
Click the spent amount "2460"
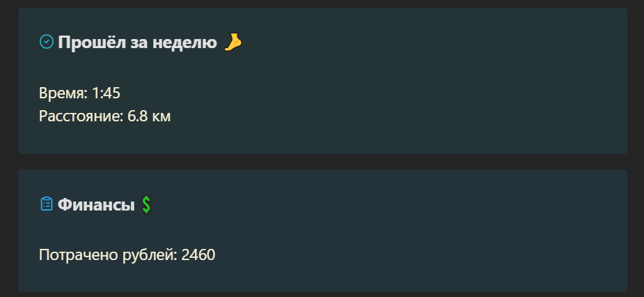[x=198, y=255]
